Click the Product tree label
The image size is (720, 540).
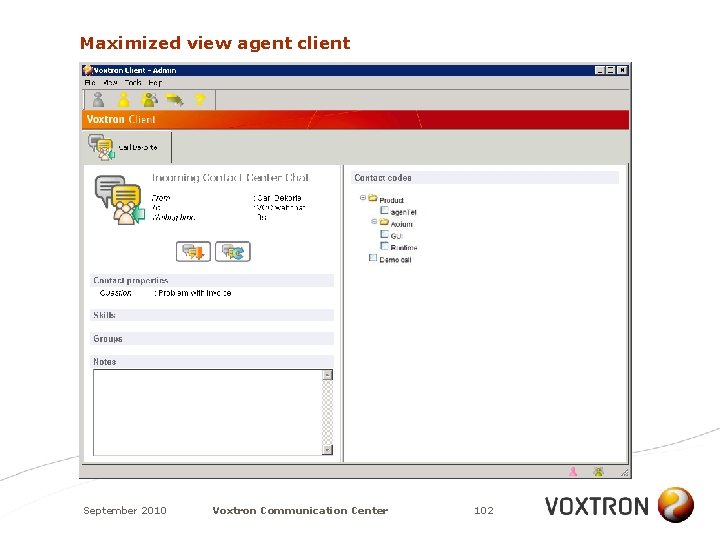point(392,200)
